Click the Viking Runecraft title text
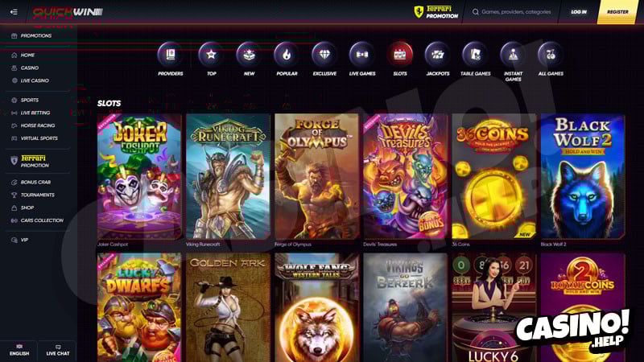The width and height of the screenshot is (644, 362). click(x=203, y=245)
